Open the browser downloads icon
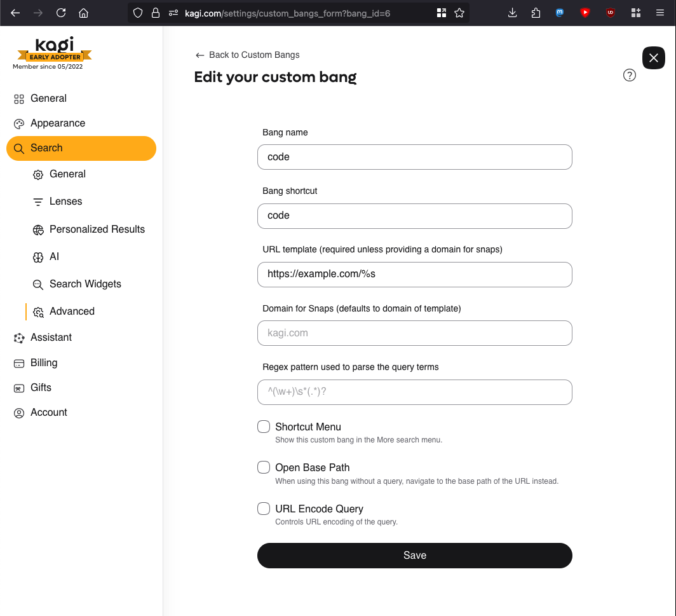This screenshot has height=616, width=676. 513,13
